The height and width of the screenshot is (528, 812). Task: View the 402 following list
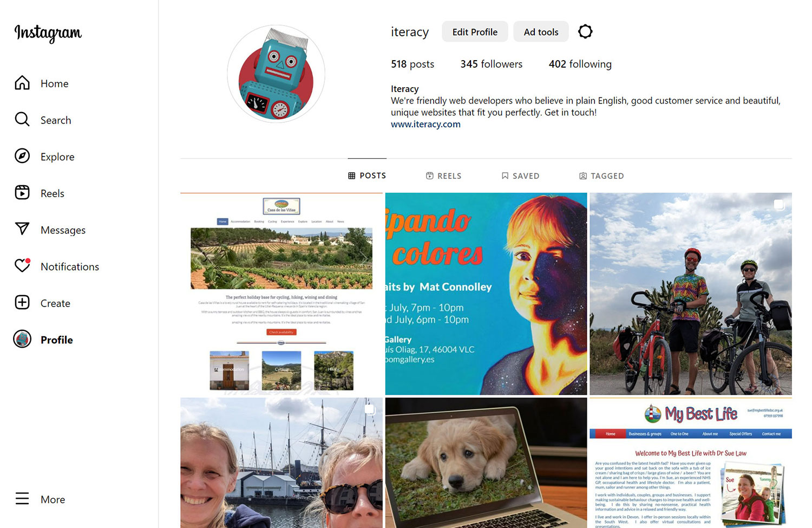(x=580, y=64)
